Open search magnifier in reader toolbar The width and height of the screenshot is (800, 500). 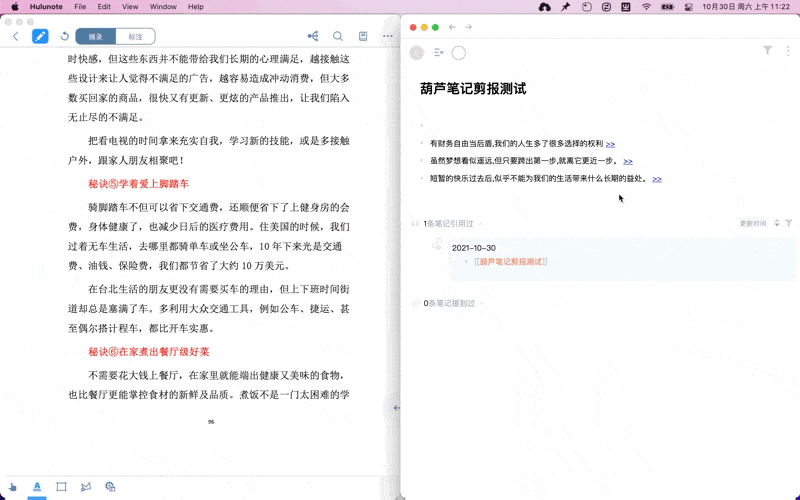click(338, 36)
